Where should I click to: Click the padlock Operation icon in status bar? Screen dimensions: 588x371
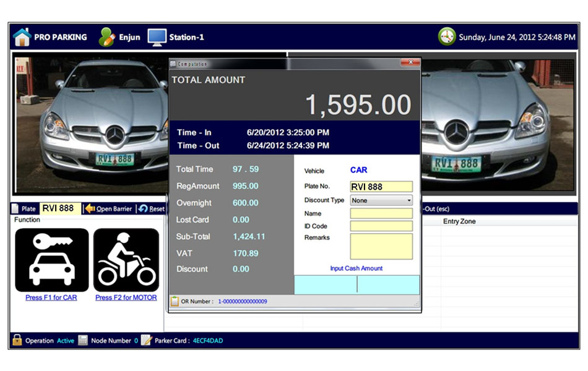tap(17, 340)
